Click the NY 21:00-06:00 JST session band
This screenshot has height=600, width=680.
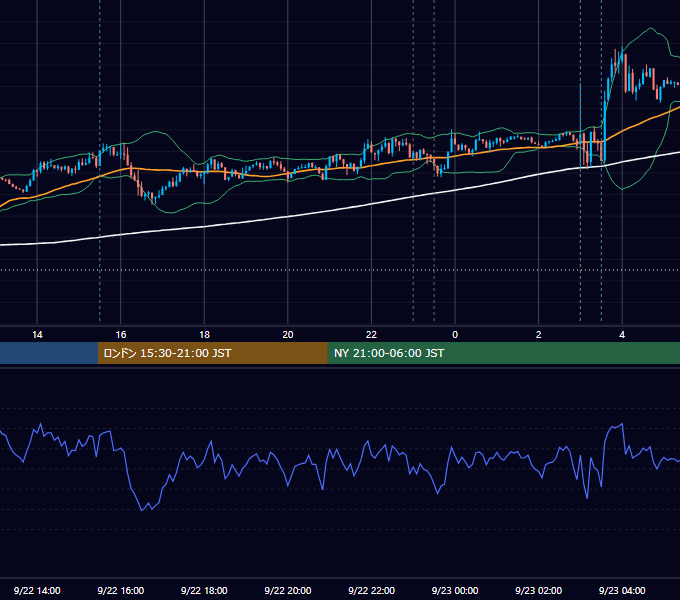point(503,353)
